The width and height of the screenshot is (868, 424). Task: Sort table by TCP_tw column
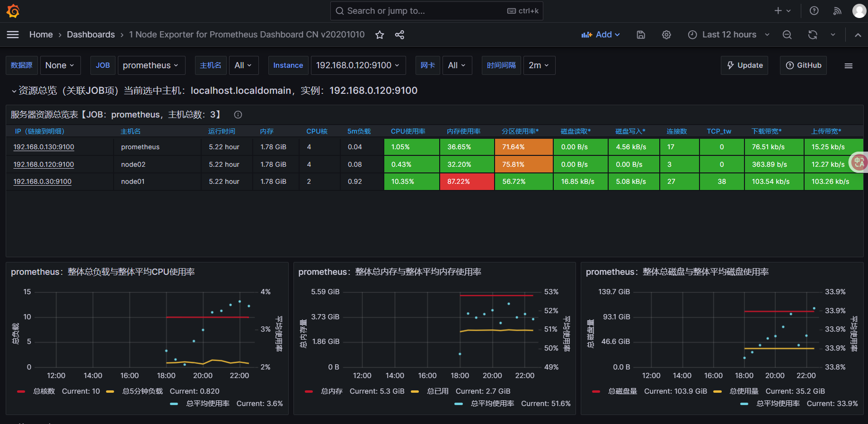[719, 131]
